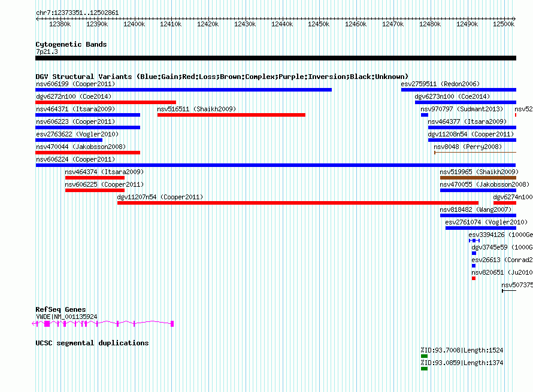Select the nsv507375 variant label
The width and height of the screenshot is (533, 392).
pos(517,285)
